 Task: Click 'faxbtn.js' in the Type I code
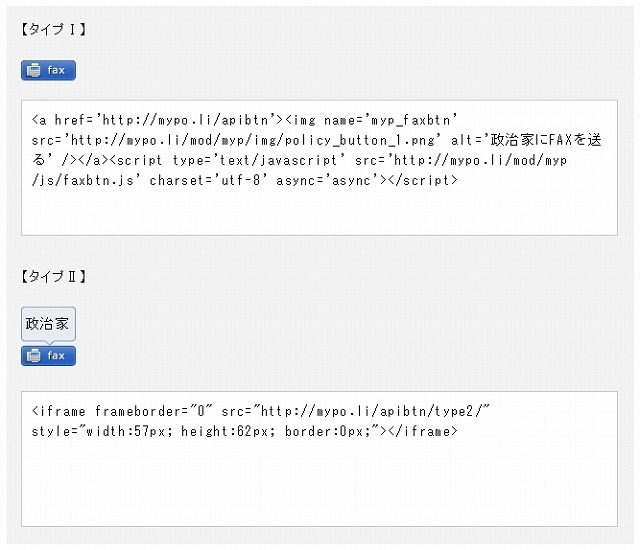pos(98,180)
